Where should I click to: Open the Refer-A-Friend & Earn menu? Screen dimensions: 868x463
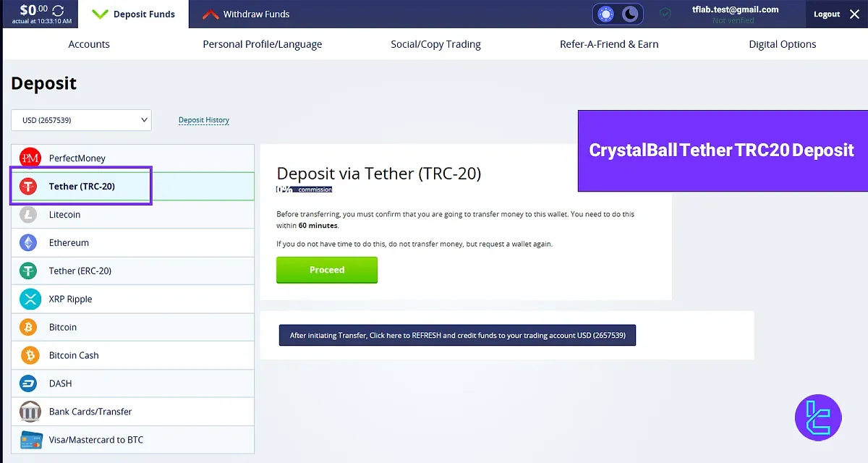click(x=608, y=43)
